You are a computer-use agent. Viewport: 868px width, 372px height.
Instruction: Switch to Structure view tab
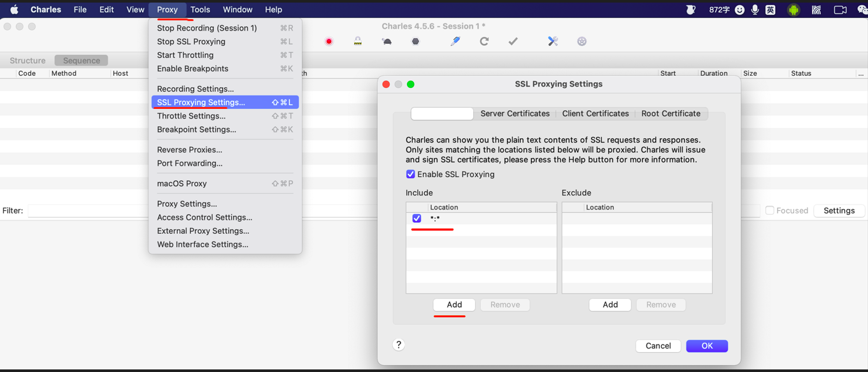click(x=27, y=61)
